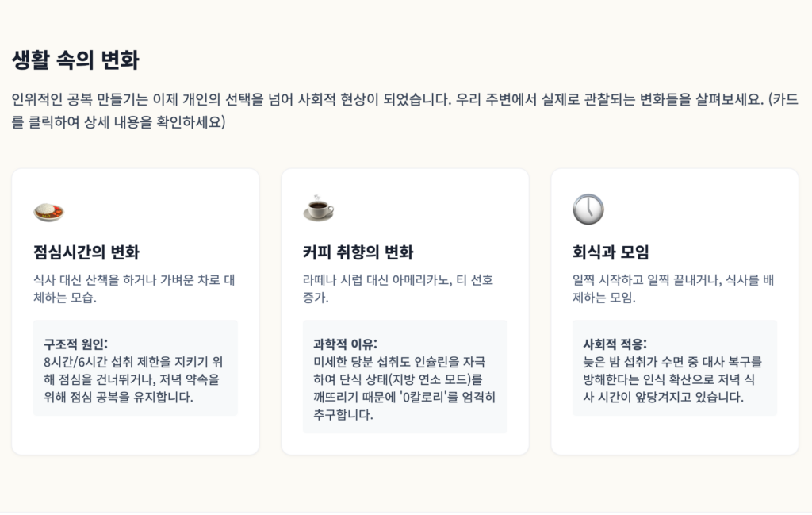Click the clock icon on the 회식과 모임 card
This screenshot has width=812, height=515.
point(588,209)
